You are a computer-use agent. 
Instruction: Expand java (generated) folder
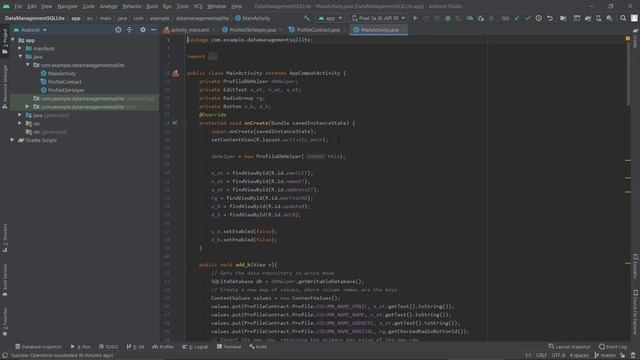pos(20,115)
